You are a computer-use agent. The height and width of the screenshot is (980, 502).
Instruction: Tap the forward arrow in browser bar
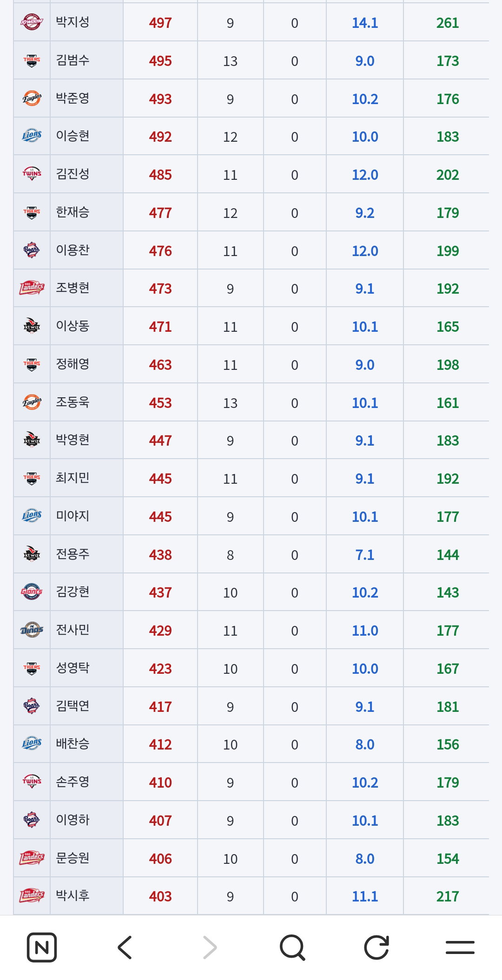point(210,947)
